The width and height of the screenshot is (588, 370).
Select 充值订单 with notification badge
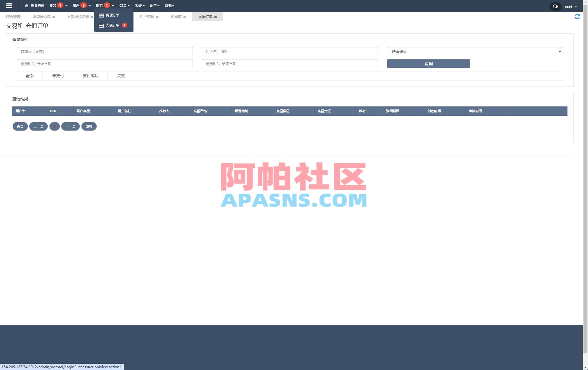coord(112,25)
